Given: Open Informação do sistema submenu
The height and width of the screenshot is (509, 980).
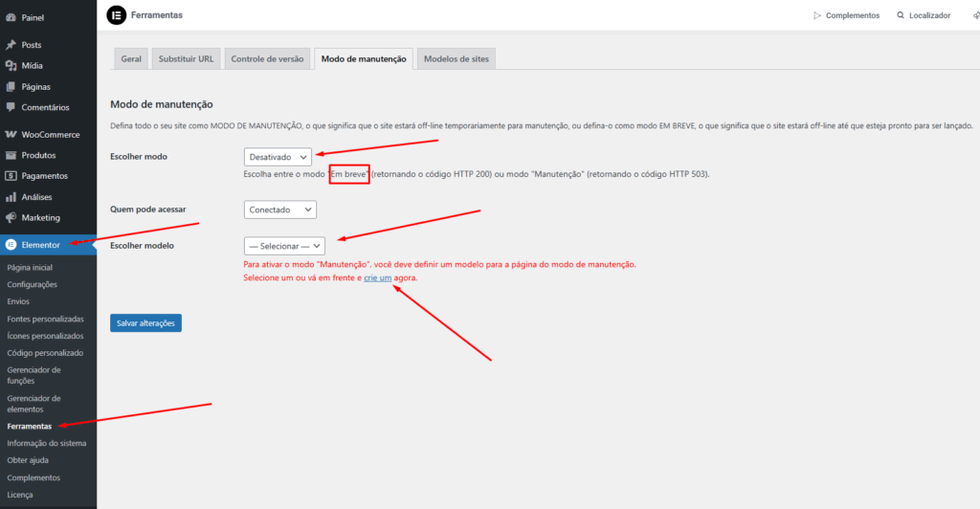Looking at the screenshot, I should [47, 443].
